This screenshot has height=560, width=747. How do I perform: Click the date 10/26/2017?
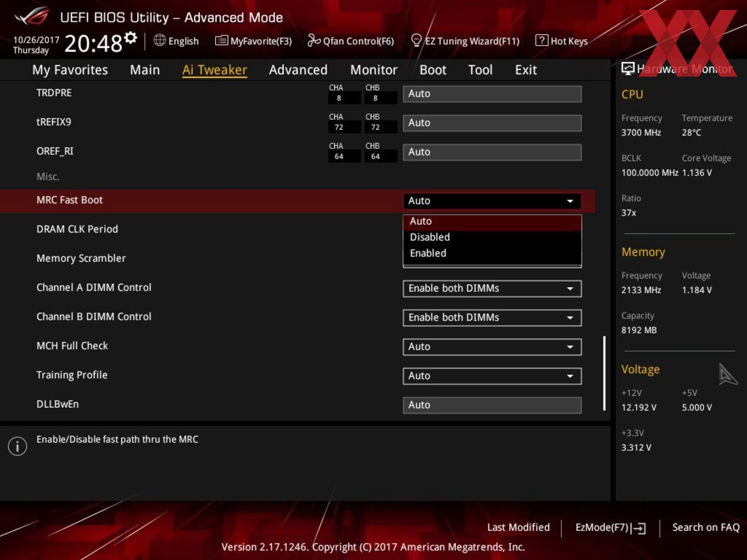[36, 40]
